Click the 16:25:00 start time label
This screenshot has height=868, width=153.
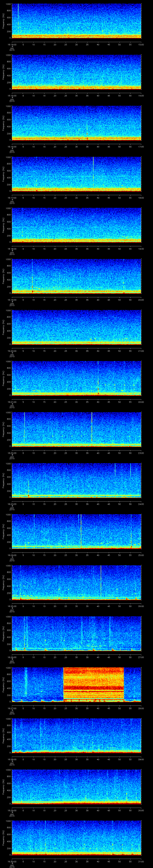click(12, 606)
